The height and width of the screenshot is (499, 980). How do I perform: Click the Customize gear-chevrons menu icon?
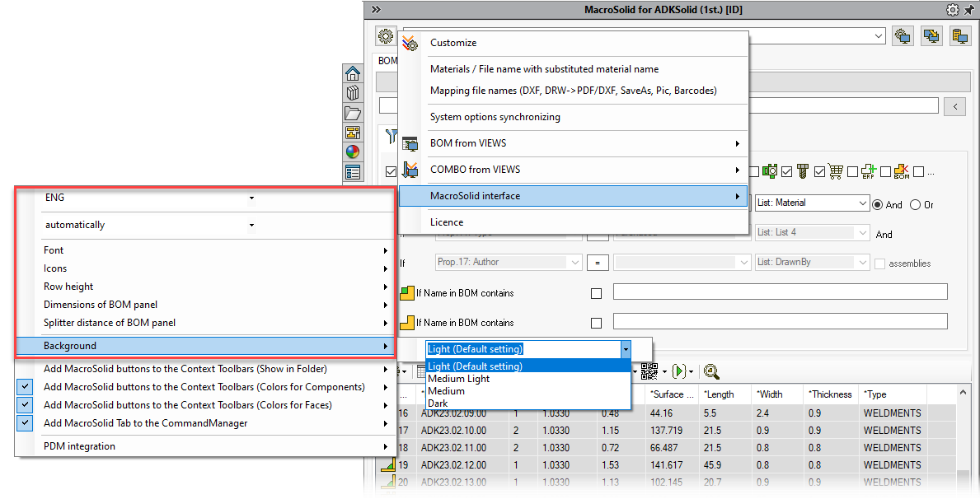tap(410, 43)
